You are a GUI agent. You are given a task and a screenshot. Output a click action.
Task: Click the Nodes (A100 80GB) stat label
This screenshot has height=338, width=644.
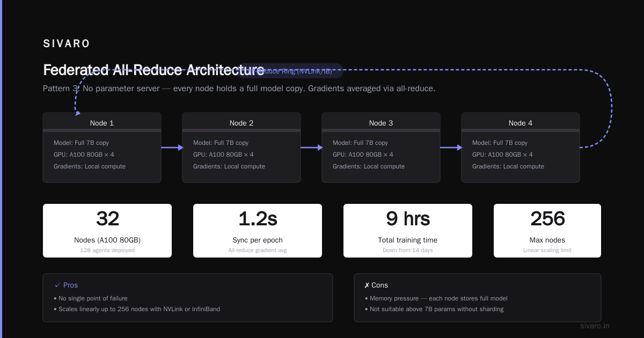point(107,240)
